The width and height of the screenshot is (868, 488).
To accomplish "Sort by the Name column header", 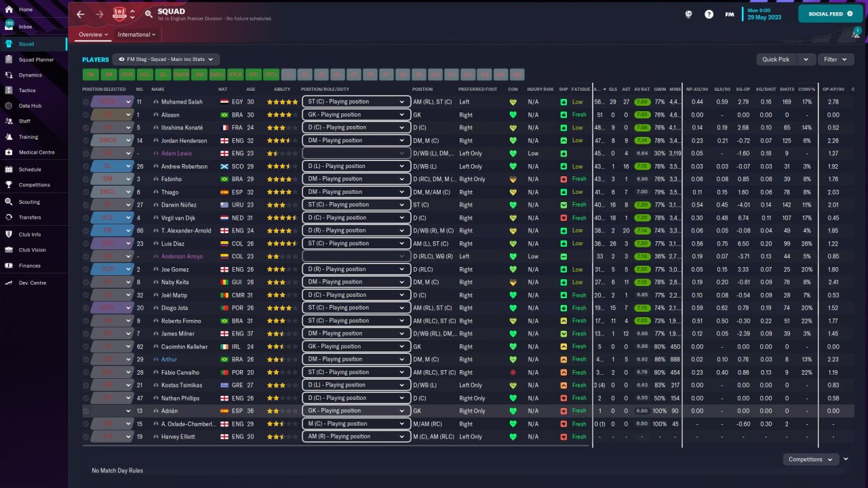I will coord(158,89).
